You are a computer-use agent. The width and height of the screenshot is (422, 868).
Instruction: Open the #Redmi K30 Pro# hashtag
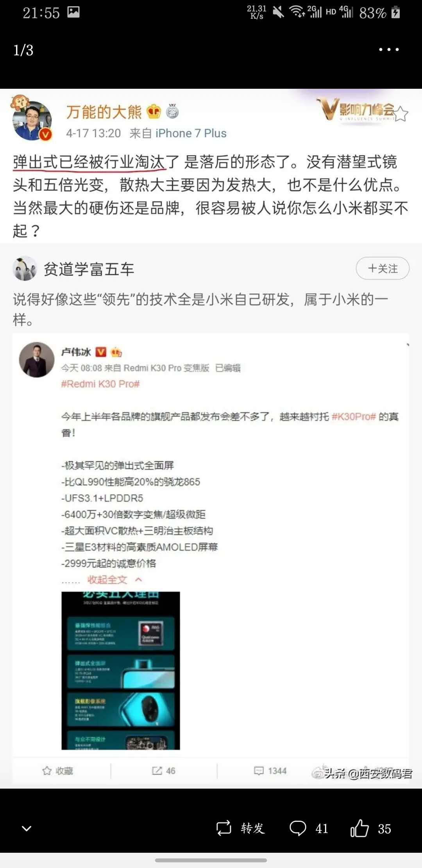(100, 384)
